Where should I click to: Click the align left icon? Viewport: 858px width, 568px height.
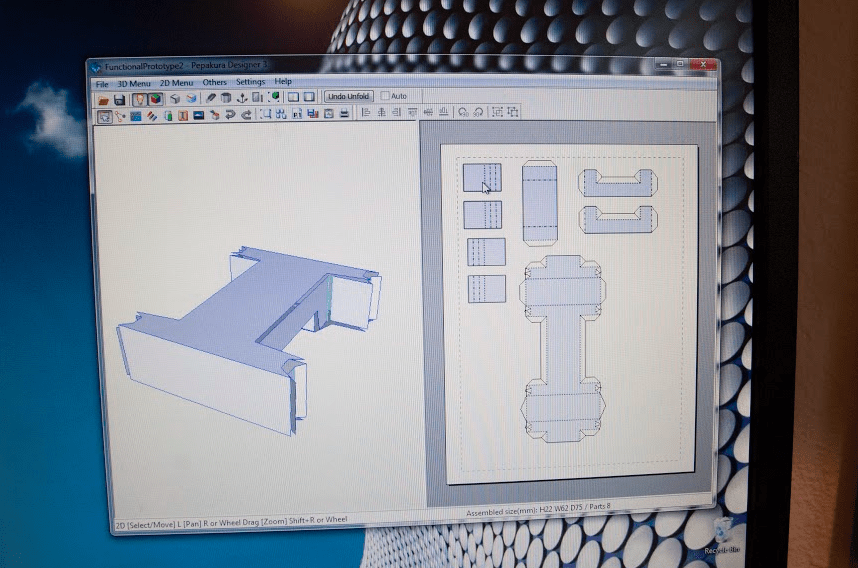point(366,112)
